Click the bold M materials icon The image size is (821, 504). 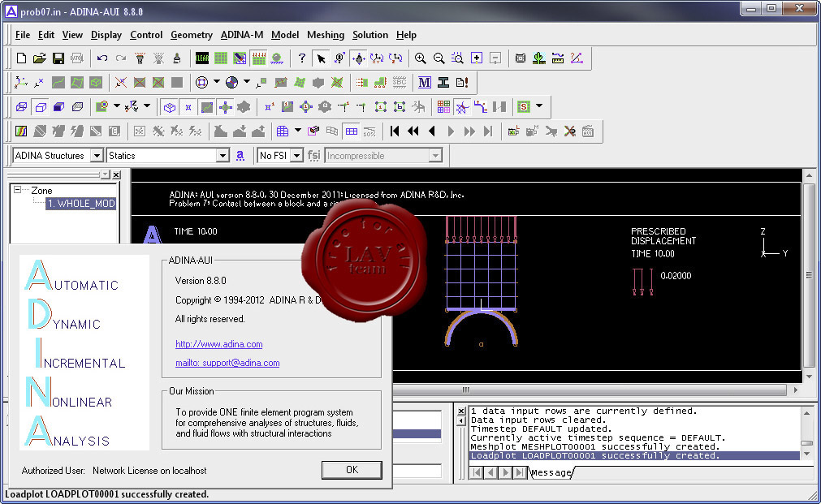point(424,82)
